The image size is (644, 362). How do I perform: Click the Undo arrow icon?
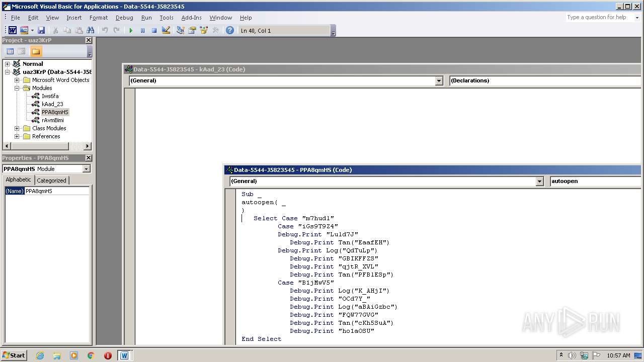tap(105, 31)
